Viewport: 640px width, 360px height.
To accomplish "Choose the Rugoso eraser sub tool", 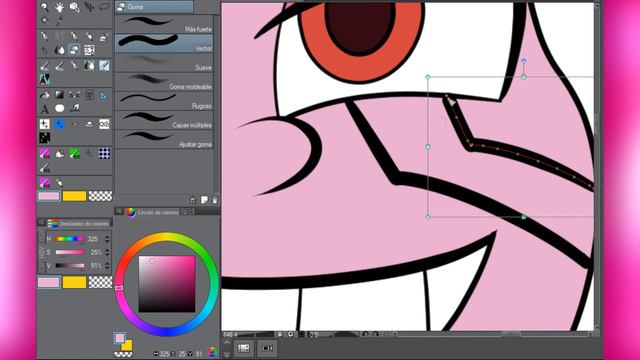I will (x=164, y=101).
